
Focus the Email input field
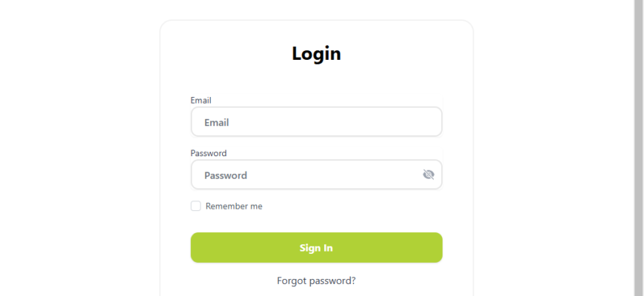(316, 122)
